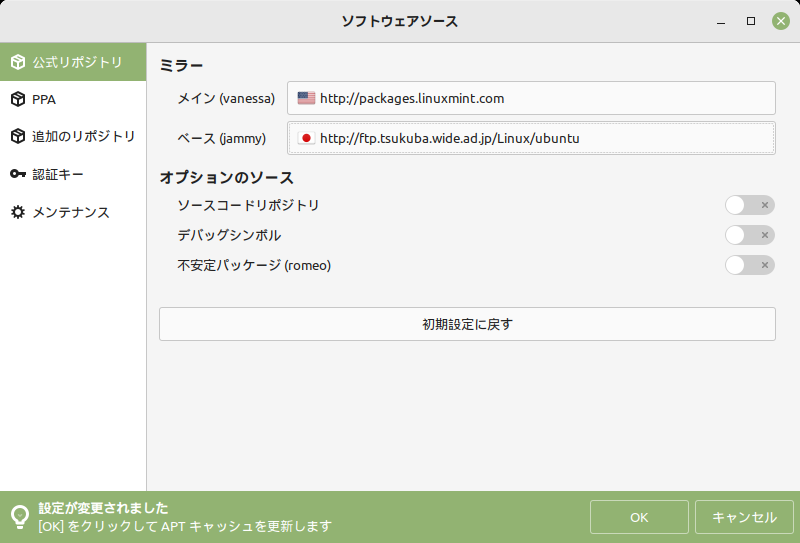The image size is (800, 543).
Task: Toggle the デバッグシンボル switch
Action: [749, 235]
